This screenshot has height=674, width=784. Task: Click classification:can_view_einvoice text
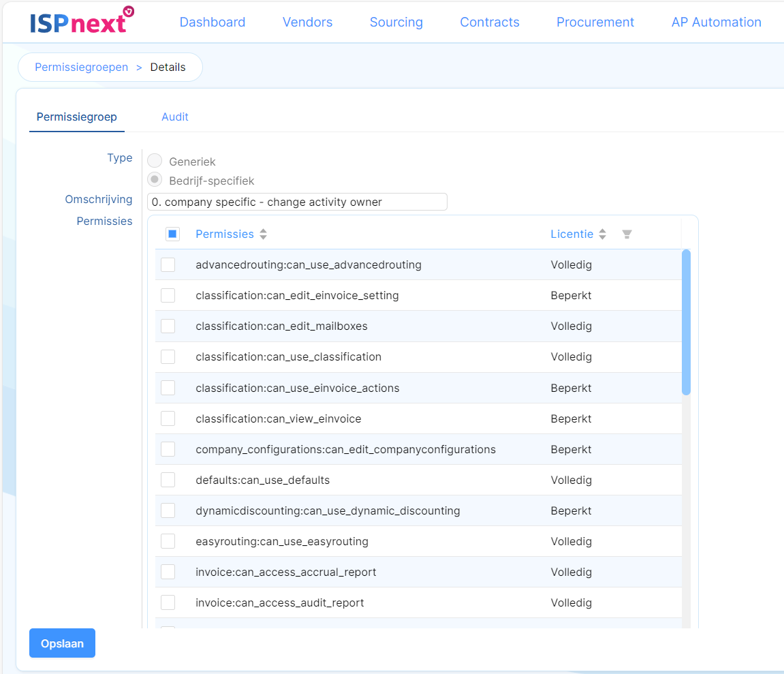[x=279, y=418]
